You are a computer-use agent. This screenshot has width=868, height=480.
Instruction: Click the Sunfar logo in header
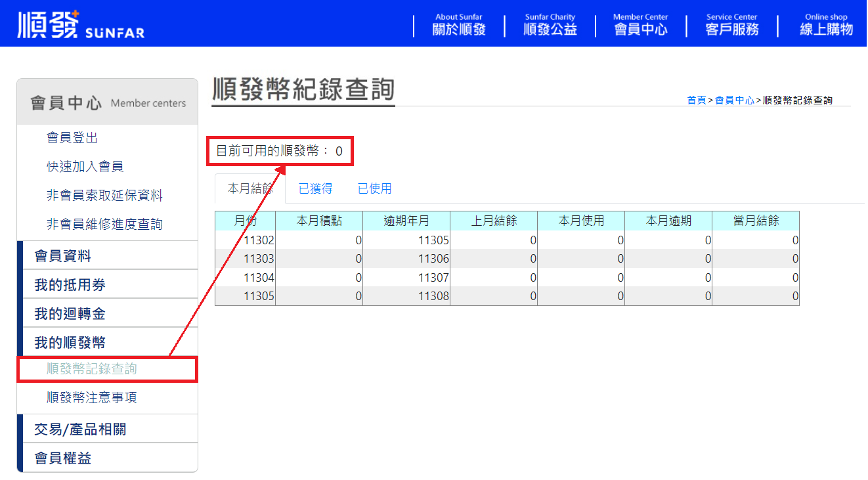click(80, 24)
